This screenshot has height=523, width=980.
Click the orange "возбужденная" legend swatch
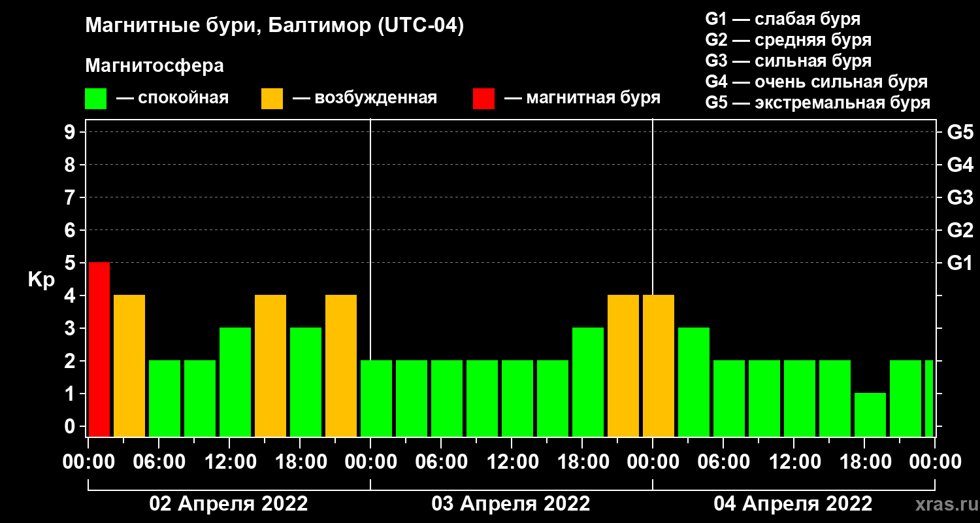[x=272, y=99]
